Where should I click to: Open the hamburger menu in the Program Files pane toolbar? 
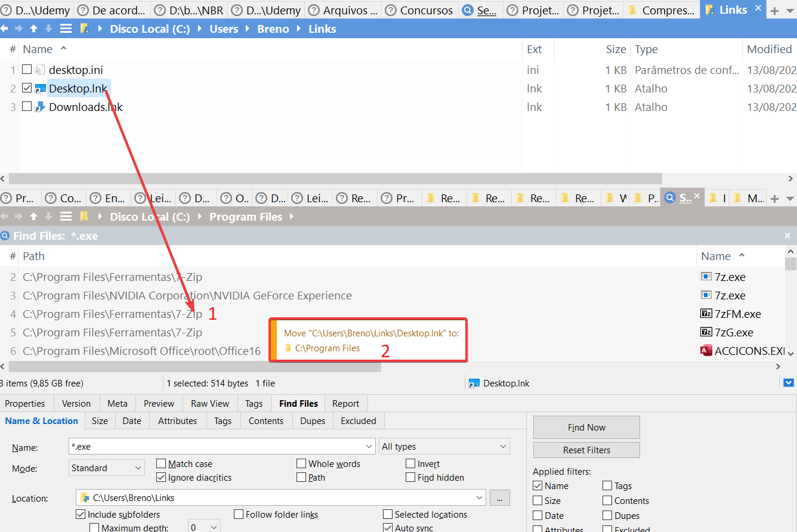(x=66, y=216)
